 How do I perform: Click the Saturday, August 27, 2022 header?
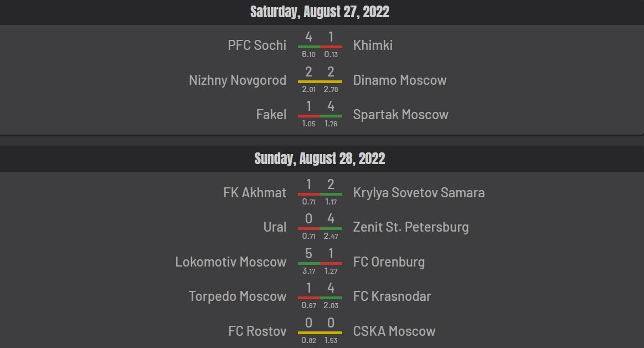coord(320,12)
